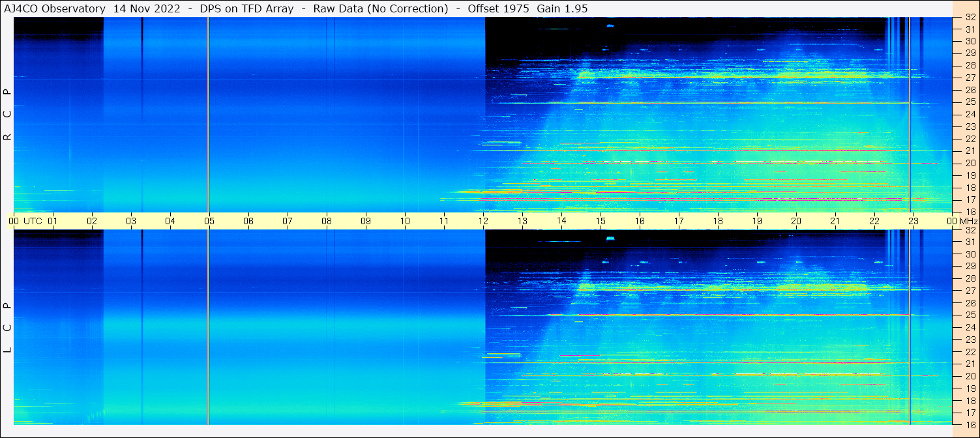Click the 11 hour tick label
Screen dimensions: 980x438
pos(444,221)
